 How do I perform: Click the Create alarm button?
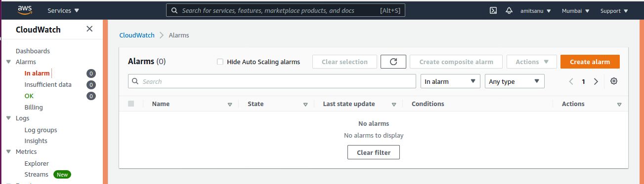[x=590, y=62]
